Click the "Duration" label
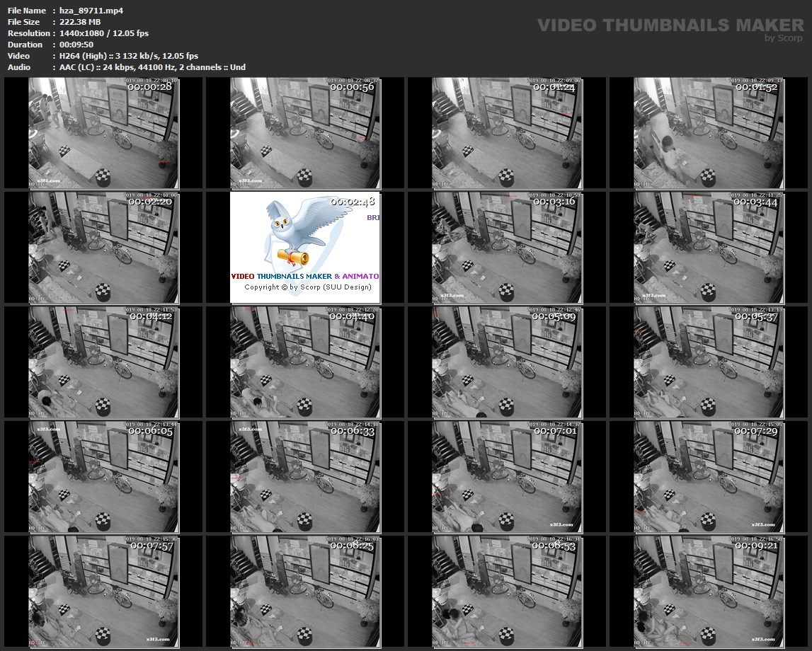This screenshot has width=812, height=651. tap(25, 45)
